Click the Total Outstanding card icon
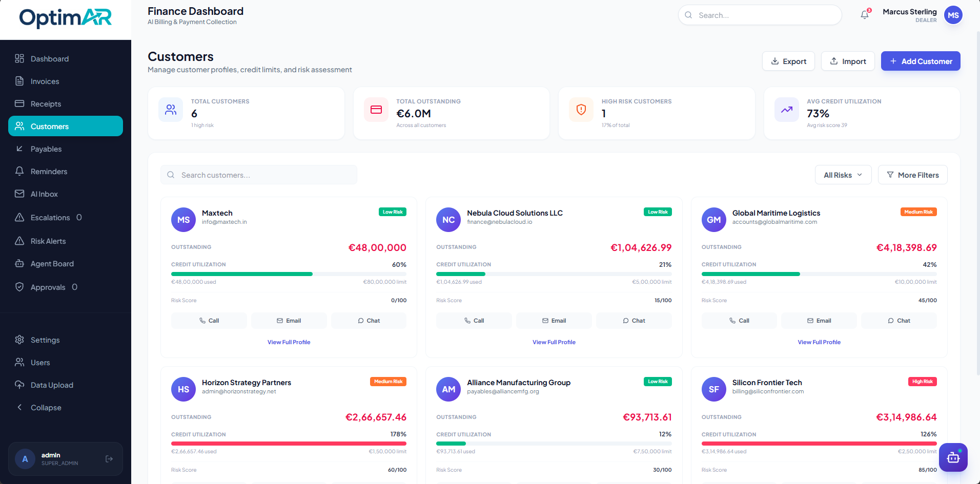This screenshot has height=484, width=980. [376, 110]
